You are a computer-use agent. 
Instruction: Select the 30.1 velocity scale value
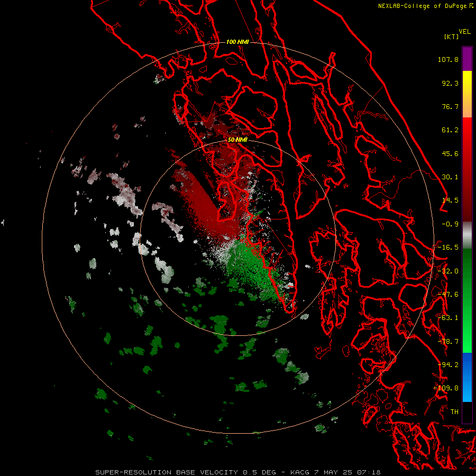click(x=450, y=177)
